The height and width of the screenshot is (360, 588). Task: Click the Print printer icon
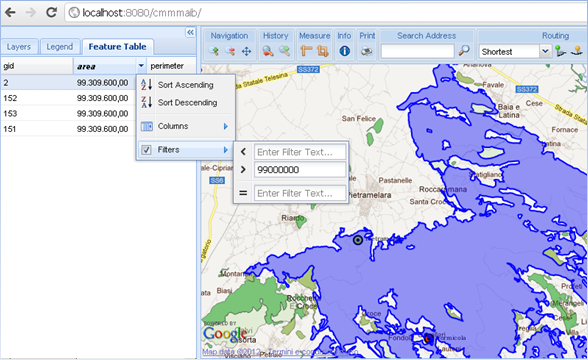[366, 51]
